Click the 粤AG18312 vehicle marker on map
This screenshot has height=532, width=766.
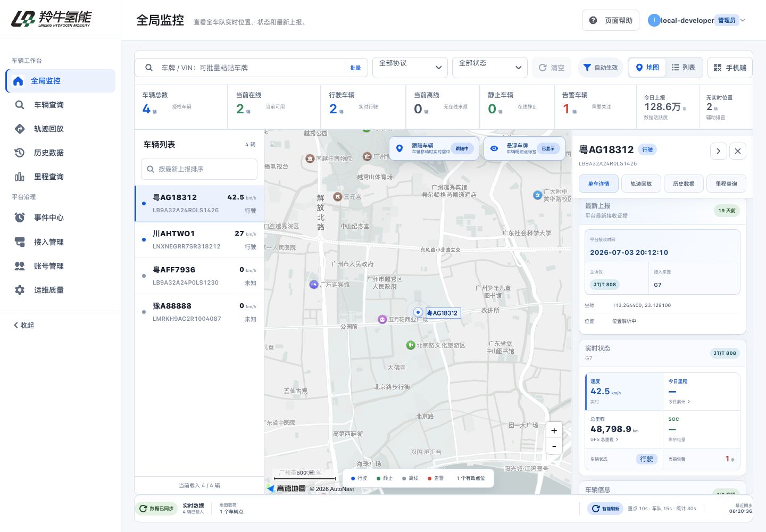pos(418,312)
